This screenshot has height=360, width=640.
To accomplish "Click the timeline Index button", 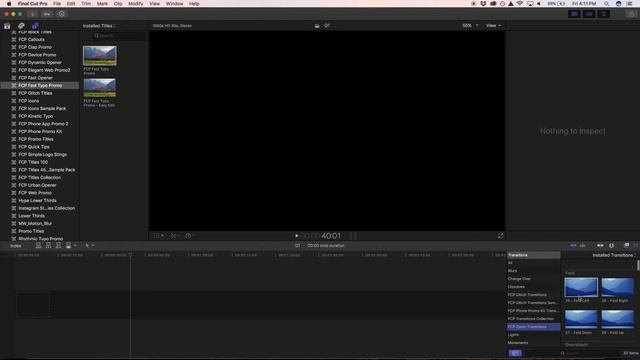I will (16, 246).
